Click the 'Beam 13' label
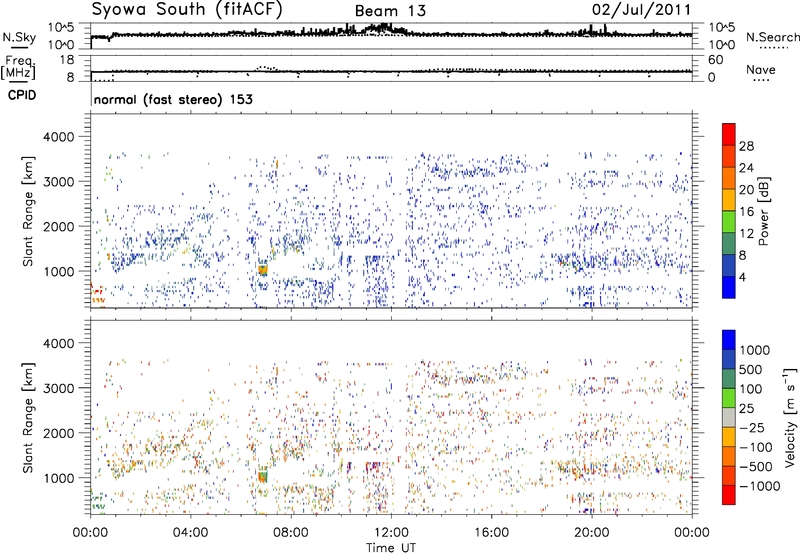This screenshot has width=800, height=554. [390, 11]
